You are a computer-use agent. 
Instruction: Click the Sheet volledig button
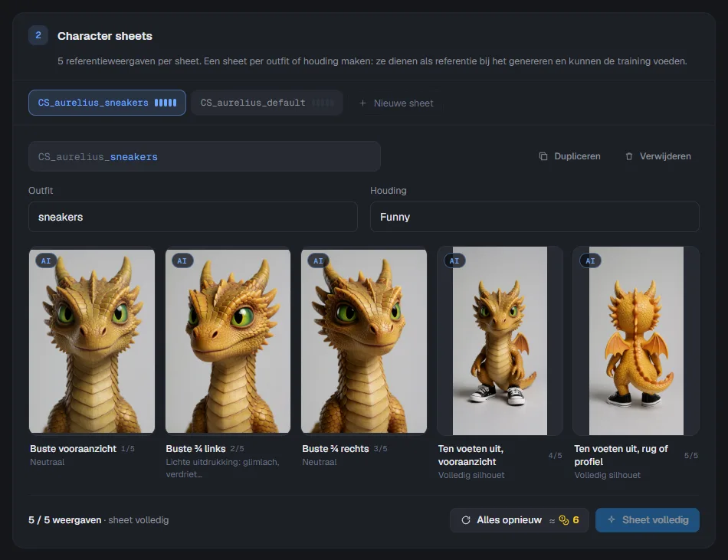pos(648,520)
